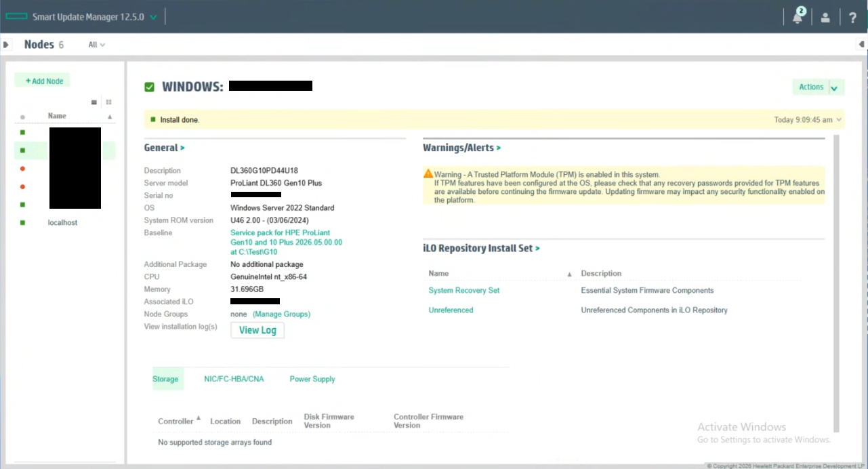
Task: Click the vertical scrollbar of details pane
Action: 835,283
